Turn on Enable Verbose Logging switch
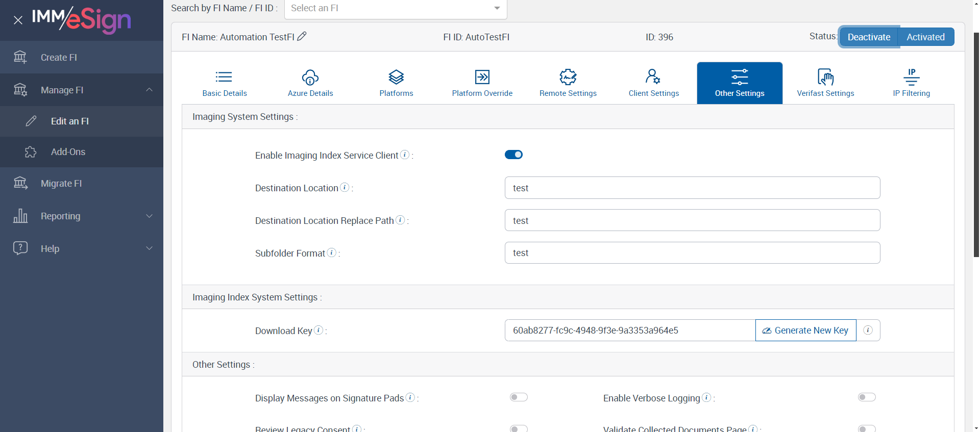980x432 pixels. coord(867,397)
